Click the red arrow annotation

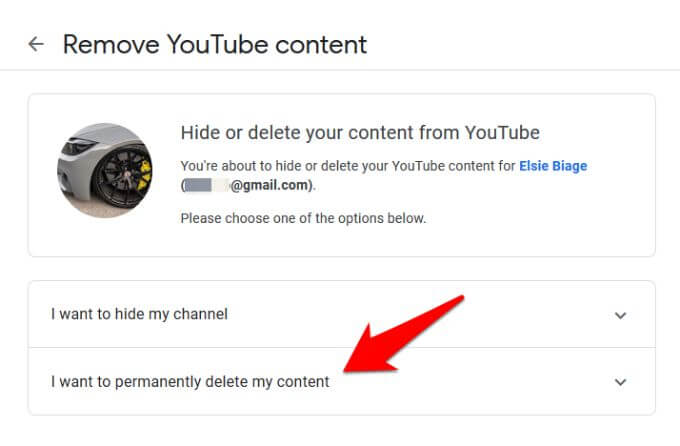coord(403,334)
